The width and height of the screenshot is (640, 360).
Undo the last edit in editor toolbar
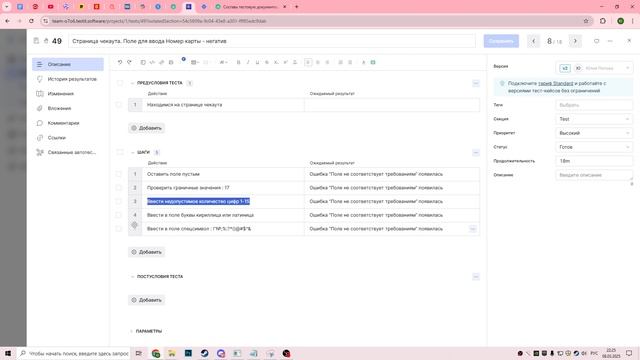[120, 62]
